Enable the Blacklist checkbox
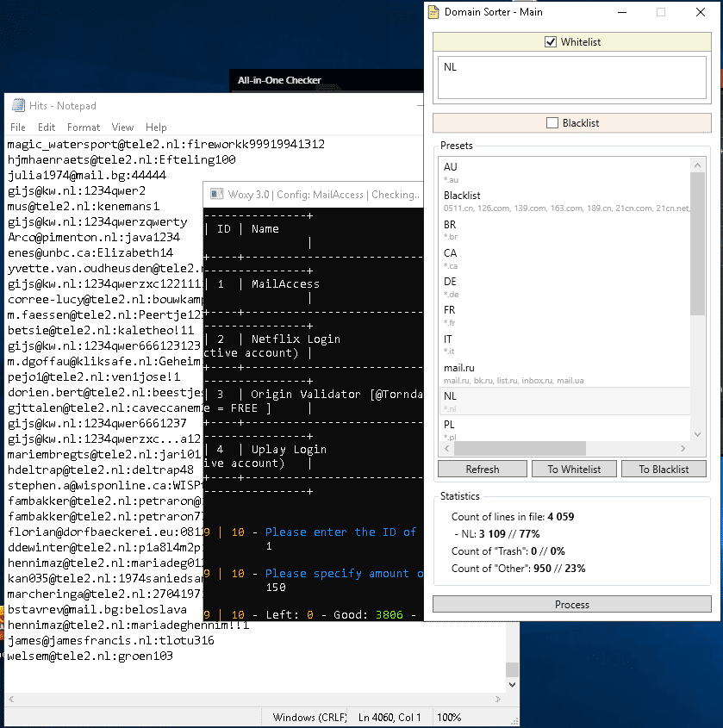 [x=552, y=123]
